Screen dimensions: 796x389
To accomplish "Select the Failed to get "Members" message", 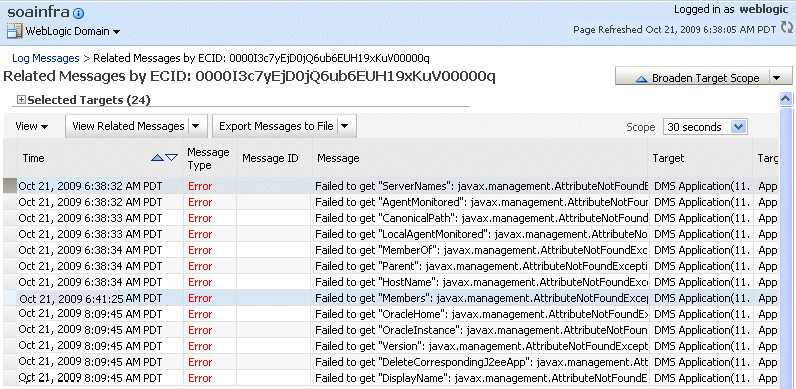I will point(481,298).
